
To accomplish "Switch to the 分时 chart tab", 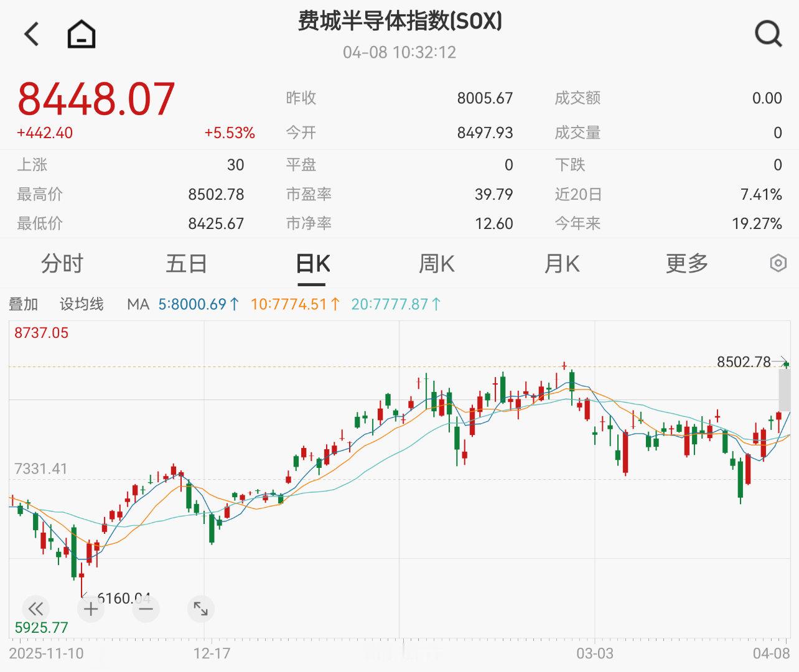I will pyautogui.click(x=60, y=264).
